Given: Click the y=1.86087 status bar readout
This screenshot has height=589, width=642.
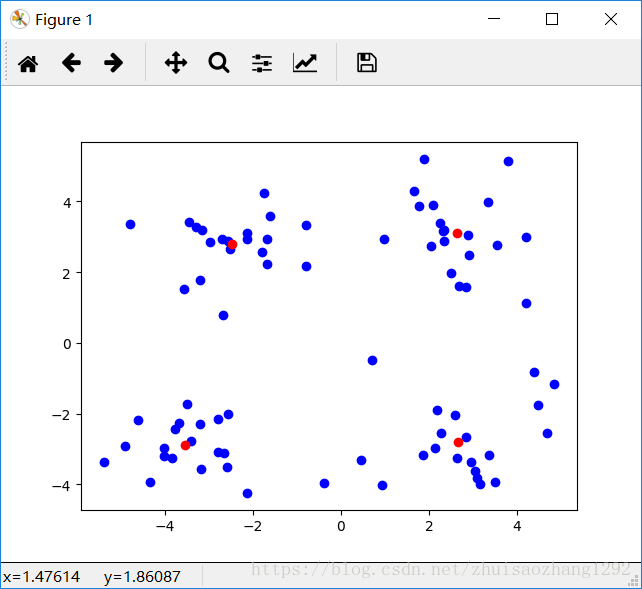Looking at the screenshot, I should pyautogui.click(x=142, y=577).
